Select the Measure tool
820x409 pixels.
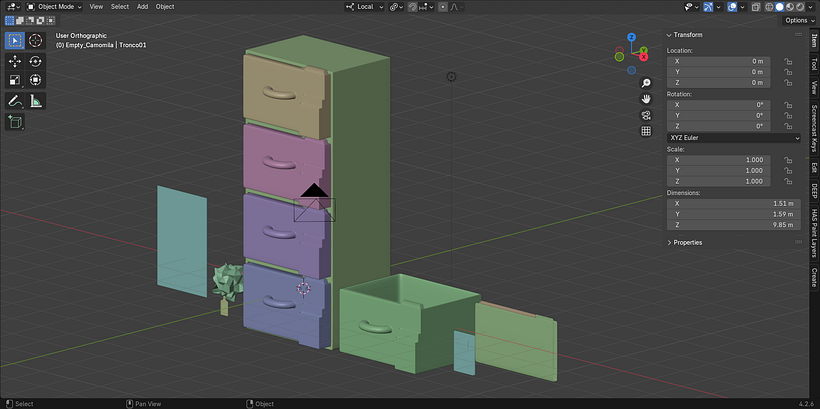coord(36,101)
